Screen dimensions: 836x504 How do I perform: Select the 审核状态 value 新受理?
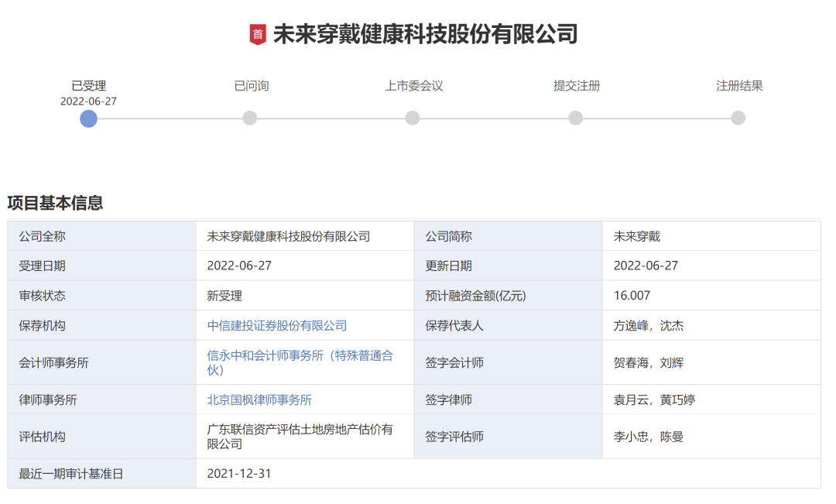pyautogui.click(x=224, y=296)
